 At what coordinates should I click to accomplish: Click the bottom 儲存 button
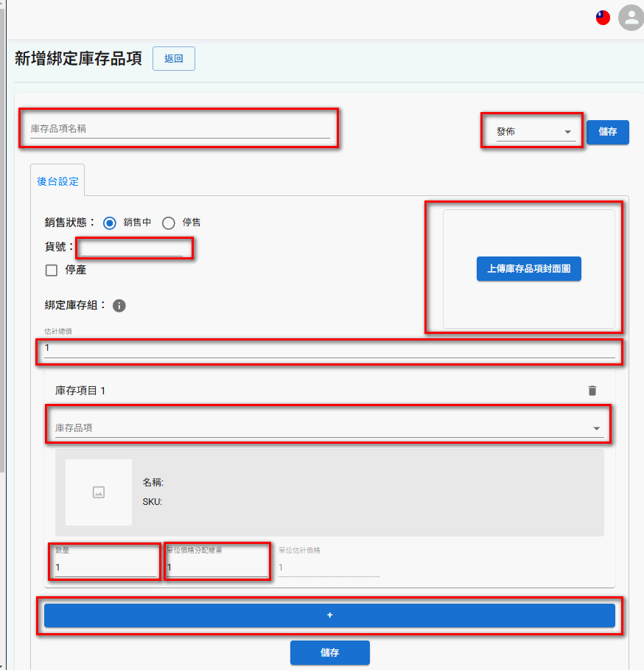click(329, 652)
